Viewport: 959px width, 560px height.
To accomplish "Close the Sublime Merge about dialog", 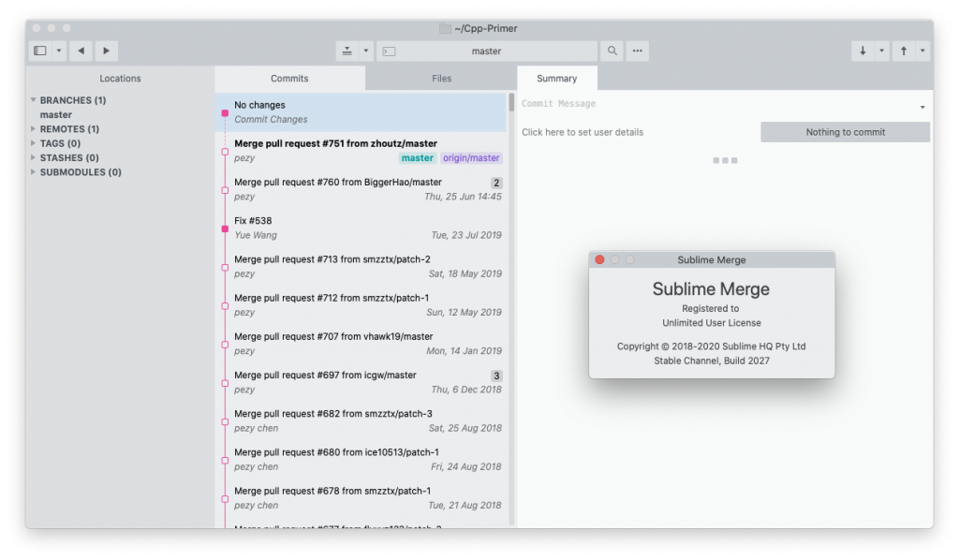I will (x=600, y=259).
